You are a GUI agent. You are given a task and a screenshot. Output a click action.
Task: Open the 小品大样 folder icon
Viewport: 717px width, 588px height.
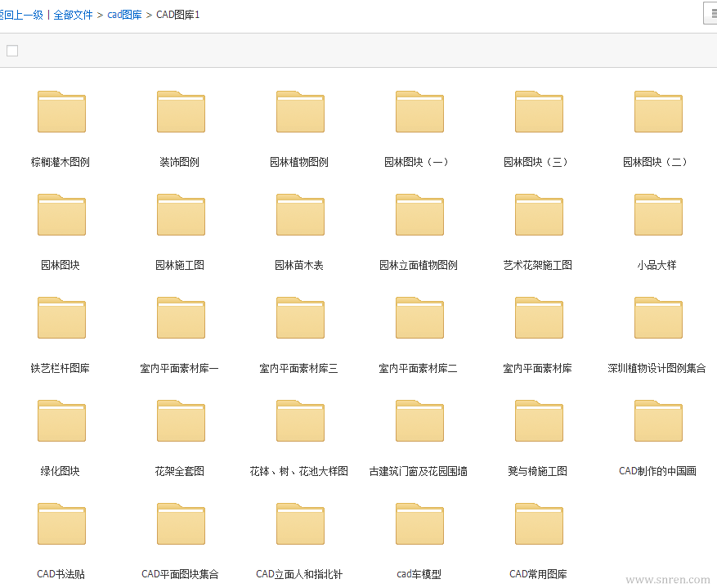[658, 215]
